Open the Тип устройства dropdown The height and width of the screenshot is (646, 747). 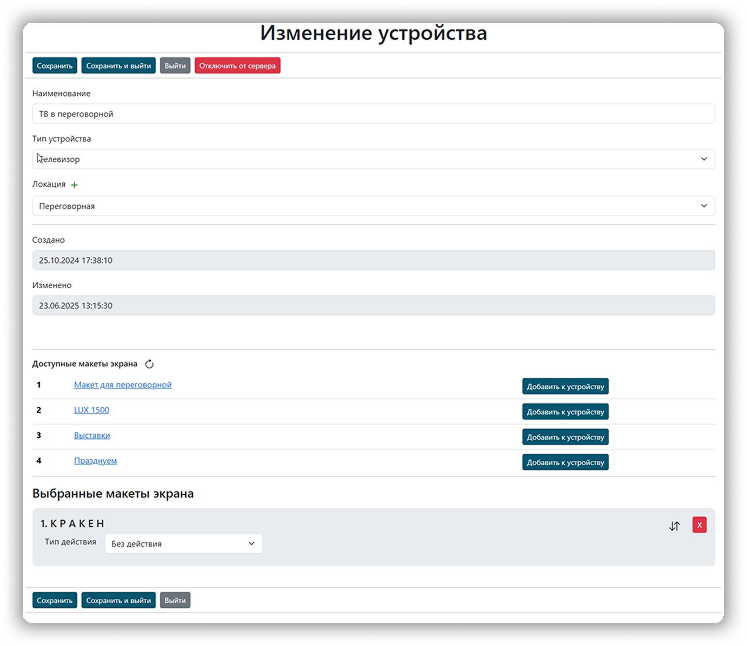(x=373, y=159)
